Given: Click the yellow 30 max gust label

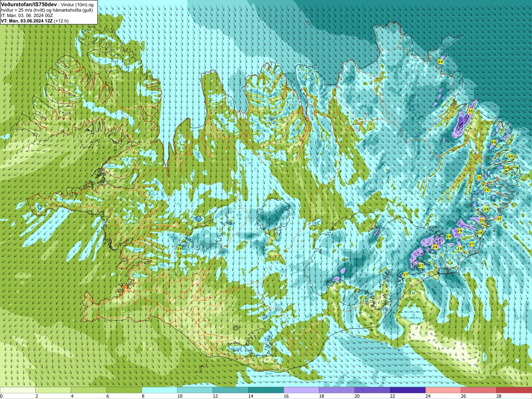Looking at the screenshot, I should 499,219.
